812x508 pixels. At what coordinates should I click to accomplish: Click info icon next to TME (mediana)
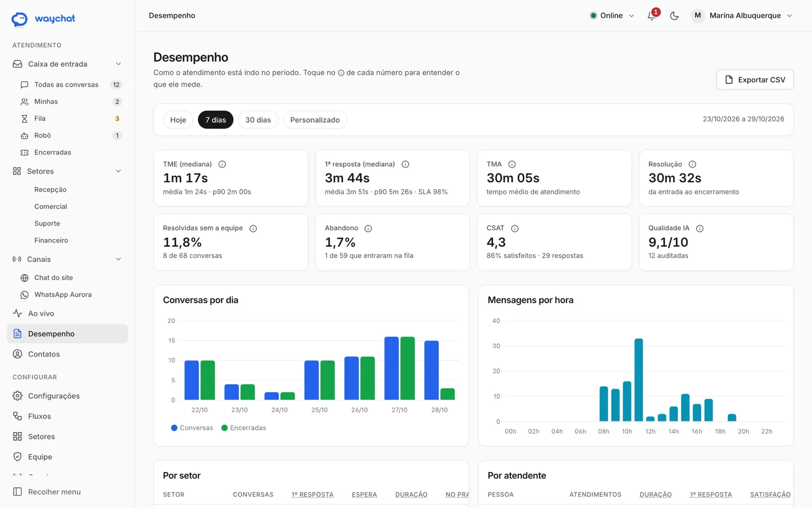(222, 164)
